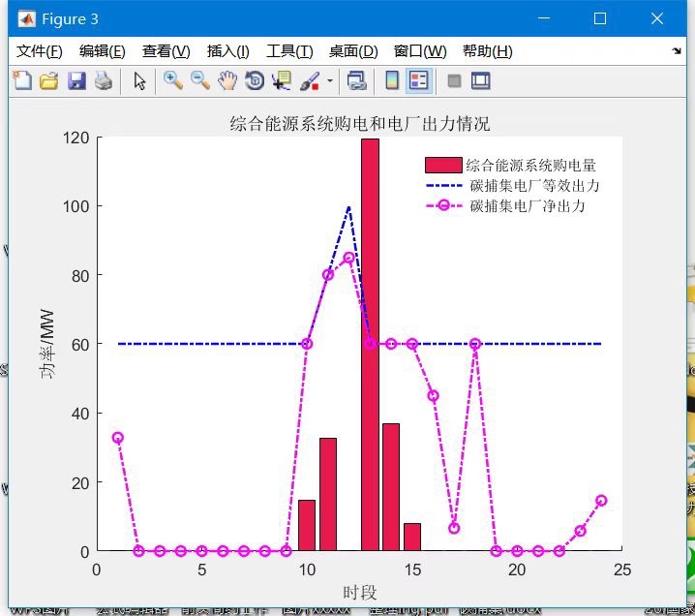Activate the Zoom In magnifier tool
This screenshot has width=695, height=616.
(173, 80)
